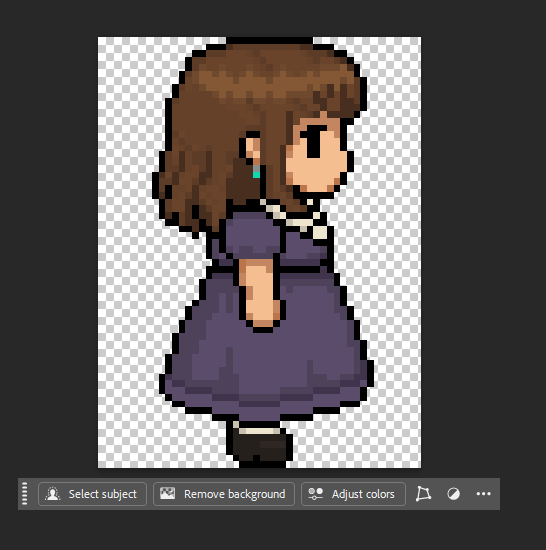Open the three-dot more options menu
The image size is (546, 550).
click(x=484, y=494)
